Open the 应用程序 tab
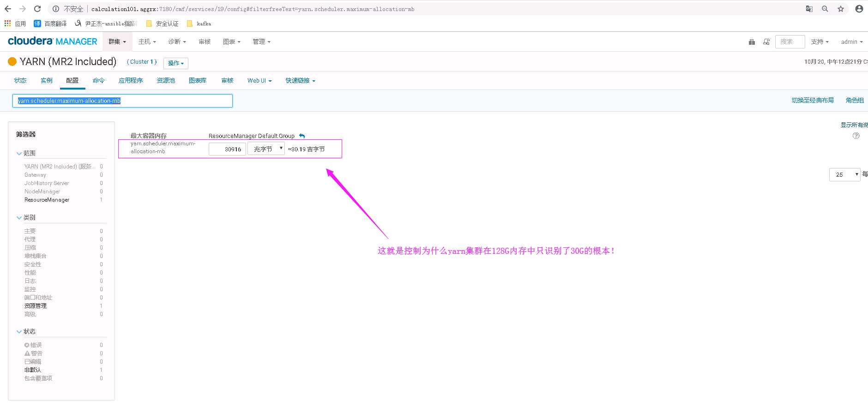Image resolution: width=868 pixels, height=407 pixels. 131,80
